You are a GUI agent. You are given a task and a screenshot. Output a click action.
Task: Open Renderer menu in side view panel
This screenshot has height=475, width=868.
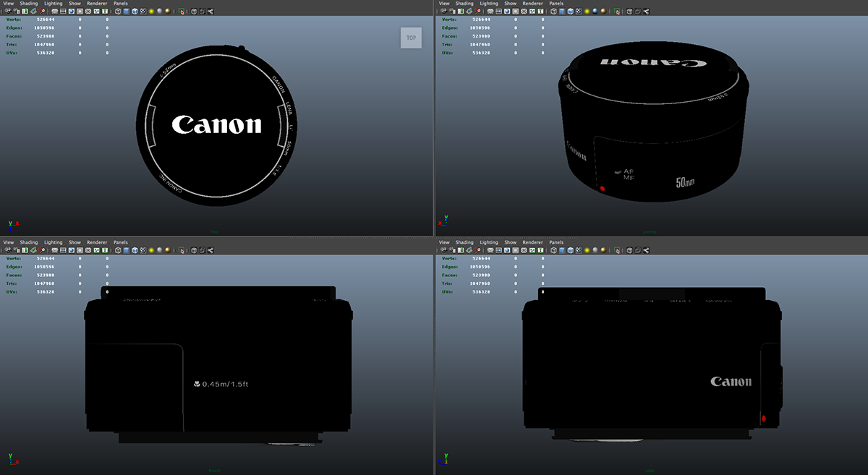coord(533,242)
